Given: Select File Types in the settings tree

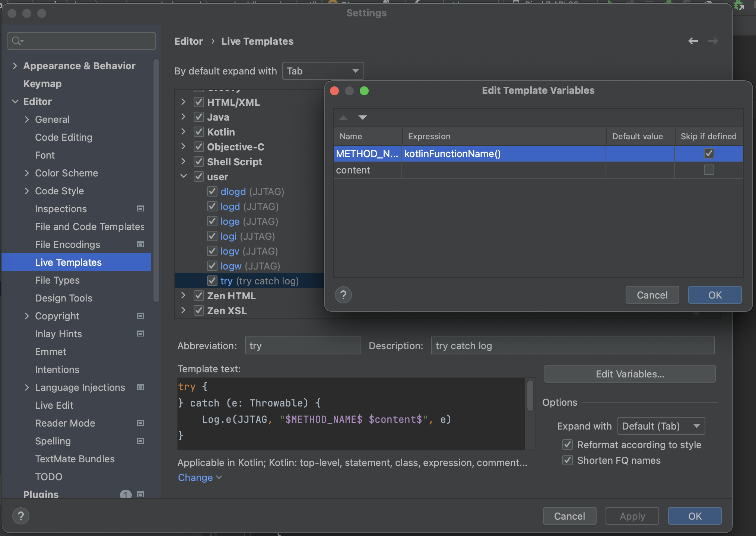Looking at the screenshot, I should 57,280.
